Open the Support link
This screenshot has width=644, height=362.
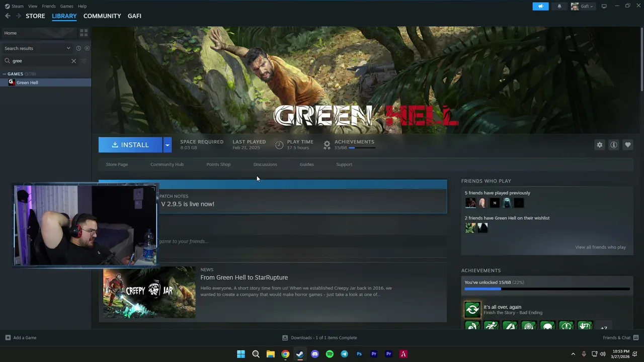click(x=344, y=164)
